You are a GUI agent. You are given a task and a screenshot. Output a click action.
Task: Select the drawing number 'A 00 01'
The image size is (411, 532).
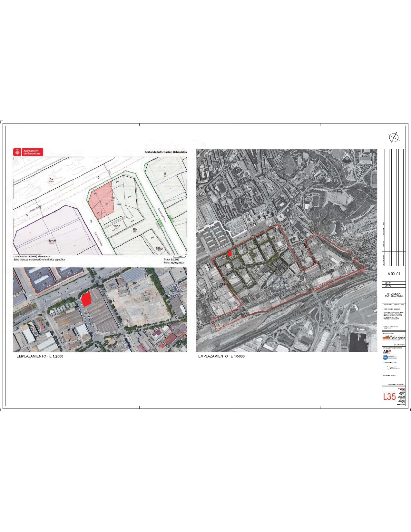click(x=394, y=274)
